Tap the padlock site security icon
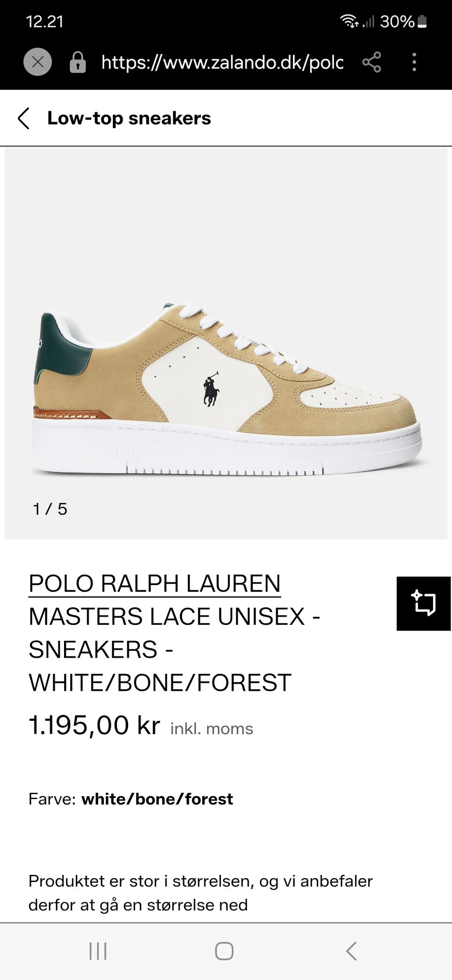The image size is (452, 980). pos(78,62)
